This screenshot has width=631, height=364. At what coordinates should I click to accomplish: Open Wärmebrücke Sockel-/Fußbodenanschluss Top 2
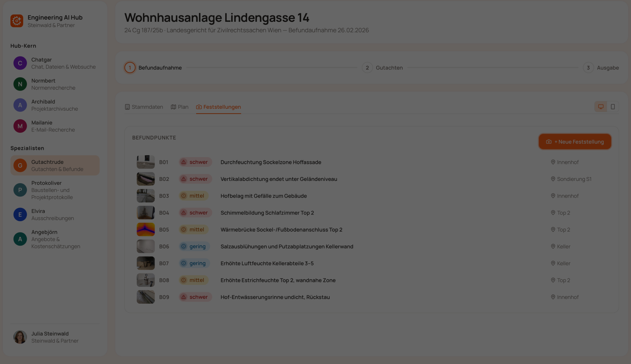click(281, 230)
